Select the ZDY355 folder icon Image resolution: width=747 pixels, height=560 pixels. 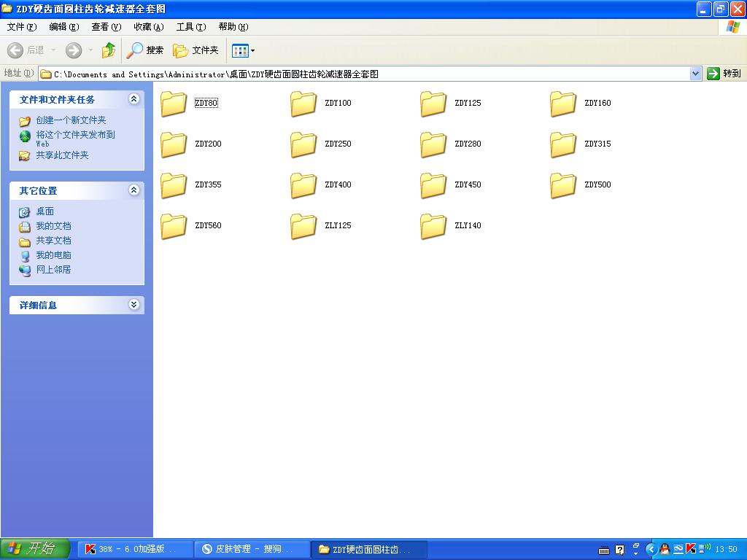[174, 185]
